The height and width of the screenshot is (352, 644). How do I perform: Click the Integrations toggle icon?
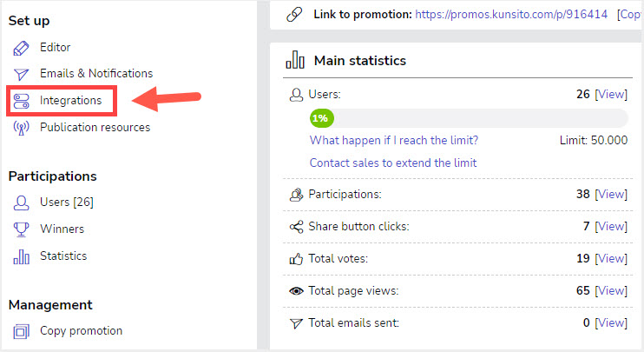pos(21,101)
